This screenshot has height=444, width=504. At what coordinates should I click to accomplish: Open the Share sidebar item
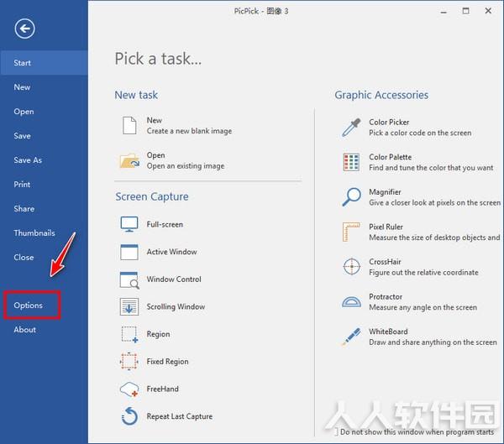coord(44,209)
